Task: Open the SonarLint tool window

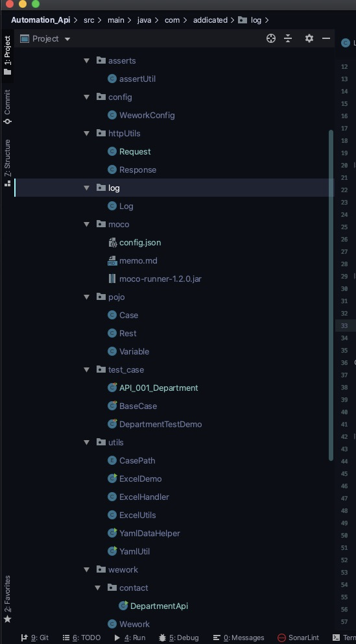Action: point(298,638)
